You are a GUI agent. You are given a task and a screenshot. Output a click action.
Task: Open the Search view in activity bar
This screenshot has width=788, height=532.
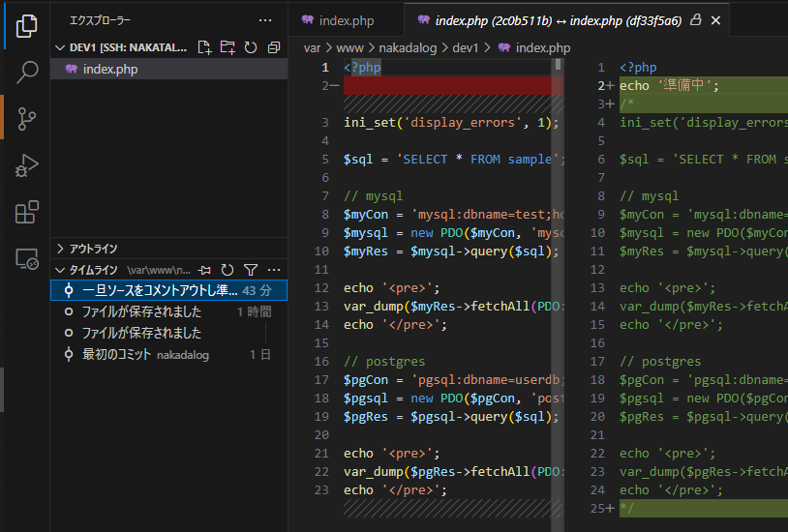pos(28,72)
